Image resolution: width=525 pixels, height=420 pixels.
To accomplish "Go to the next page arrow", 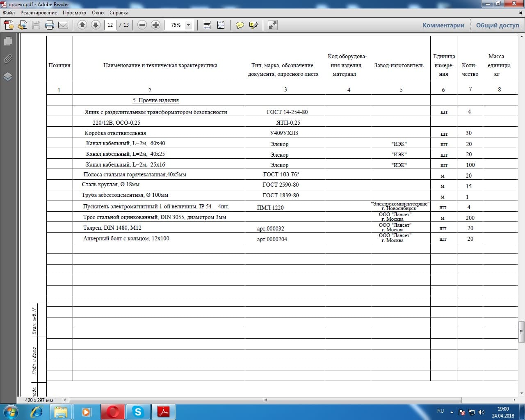I will [96, 25].
